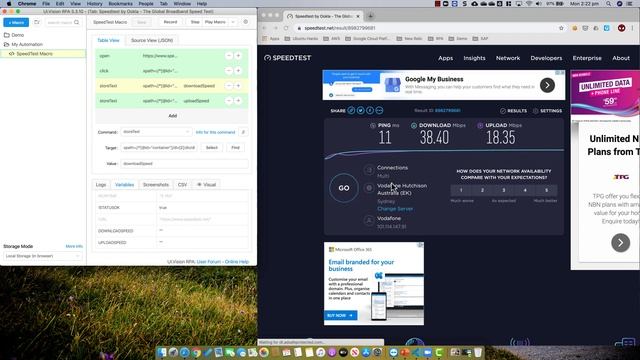Switch to the Logs tab
Image resolution: width=640 pixels, height=360 pixels.
[101, 185]
